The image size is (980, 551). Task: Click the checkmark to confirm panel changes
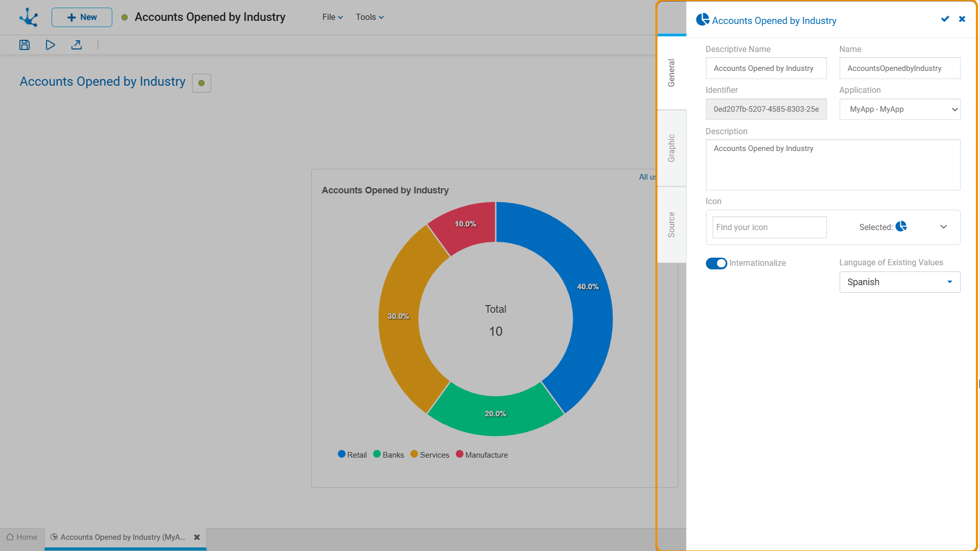945,19
